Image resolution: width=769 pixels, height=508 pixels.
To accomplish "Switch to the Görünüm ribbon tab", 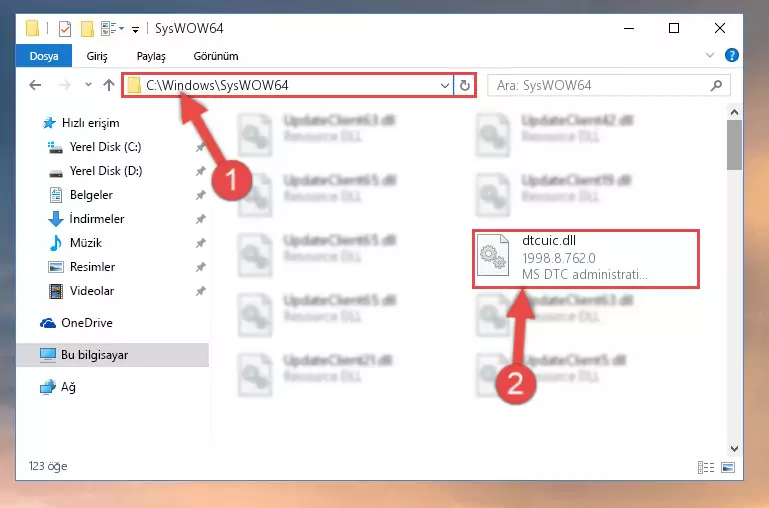I will tap(216, 56).
